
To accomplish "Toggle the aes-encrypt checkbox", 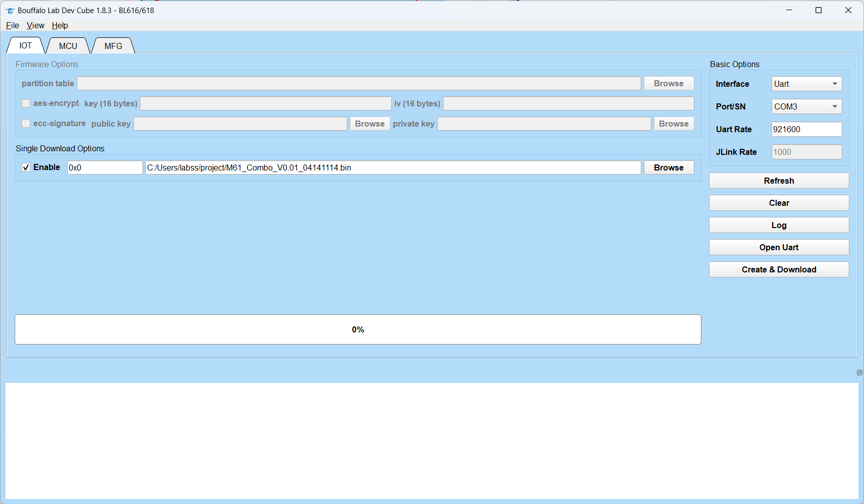I will pyautogui.click(x=26, y=103).
